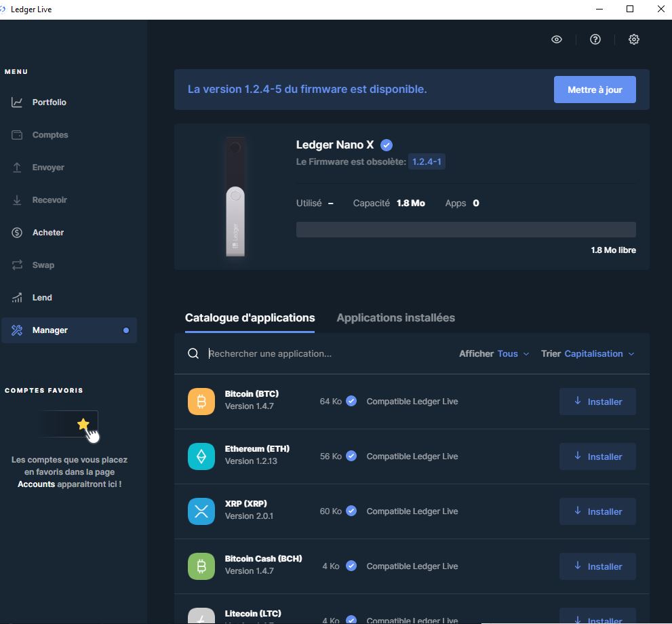Click the Ledger Nano X device title
672x624 pixels.
335,145
